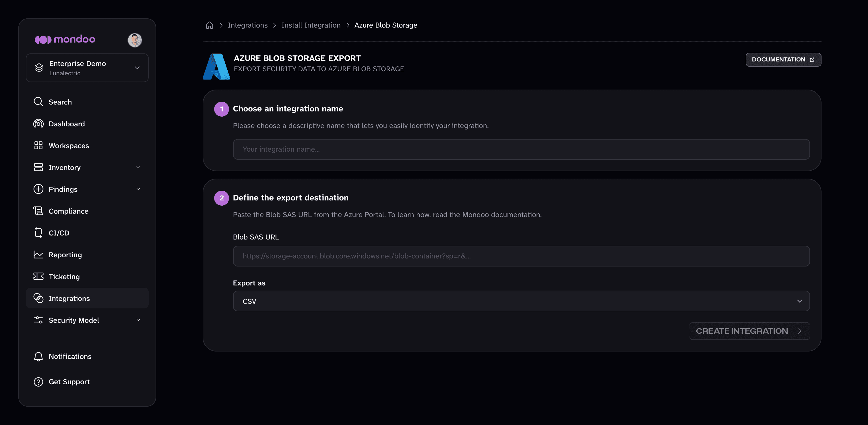Click the Get Support question icon
Viewport: 868px width, 425px height.
(x=38, y=382)
